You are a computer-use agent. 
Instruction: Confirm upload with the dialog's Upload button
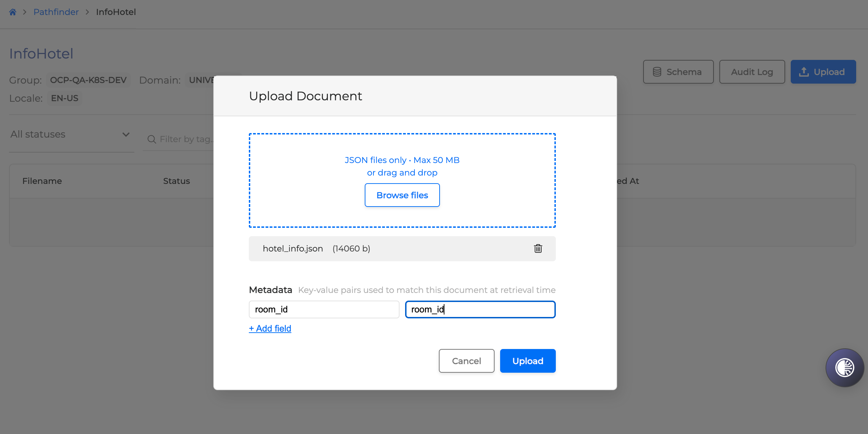pos(527,361)
